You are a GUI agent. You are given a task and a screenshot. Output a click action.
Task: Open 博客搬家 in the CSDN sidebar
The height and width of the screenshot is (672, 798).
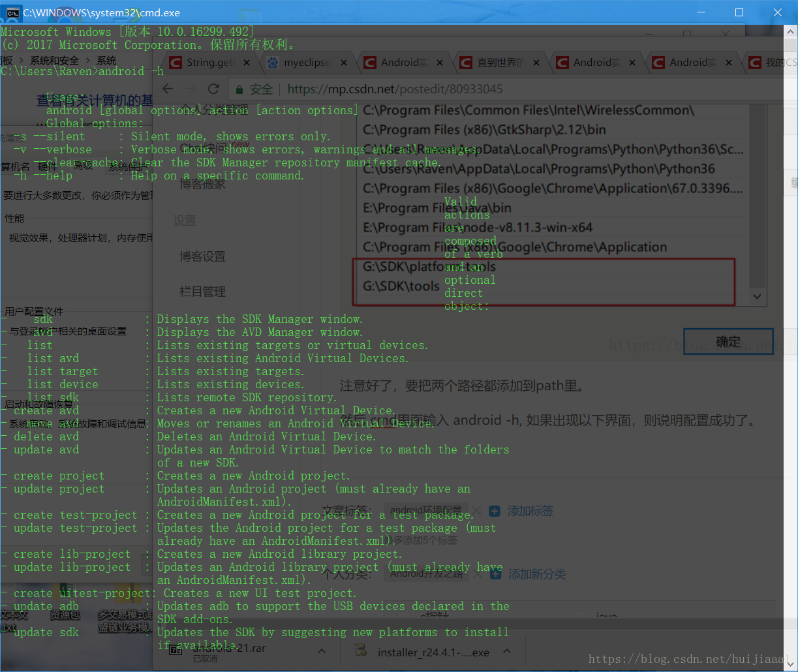click(202, 184)
